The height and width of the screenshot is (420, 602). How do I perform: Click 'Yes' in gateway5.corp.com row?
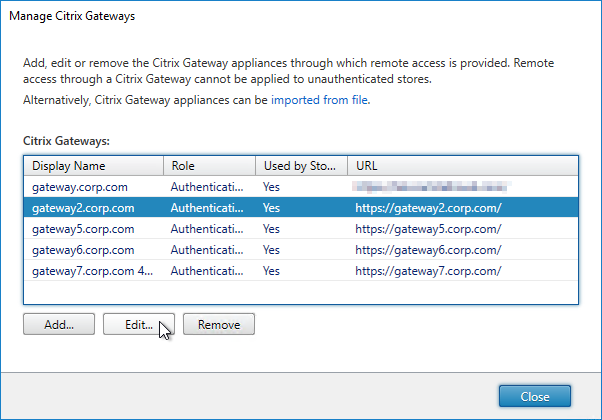click(271, 229)
